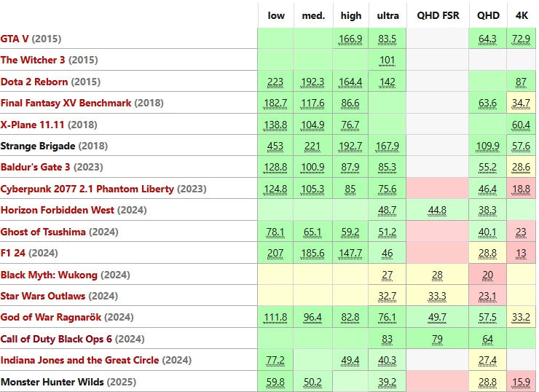The image size is (539, 392).
Task: Click Indiana Jones low value 77.2
Action: pos(275,361)
